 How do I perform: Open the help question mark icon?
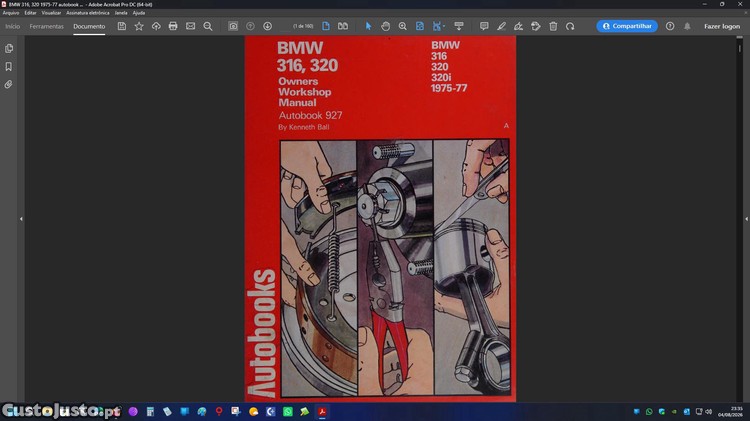[x=670, y=26]
